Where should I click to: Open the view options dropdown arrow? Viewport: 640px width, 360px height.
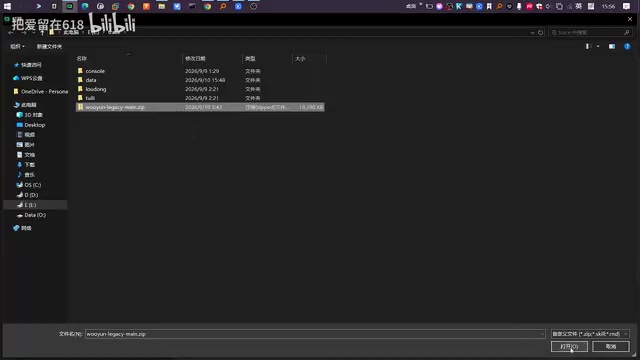click(598, 47)
